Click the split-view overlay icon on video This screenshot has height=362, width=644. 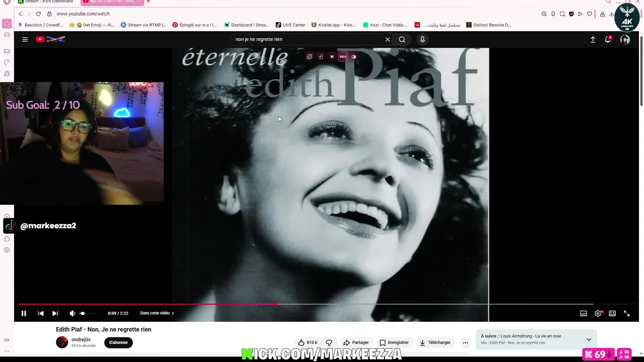point(354,57)
